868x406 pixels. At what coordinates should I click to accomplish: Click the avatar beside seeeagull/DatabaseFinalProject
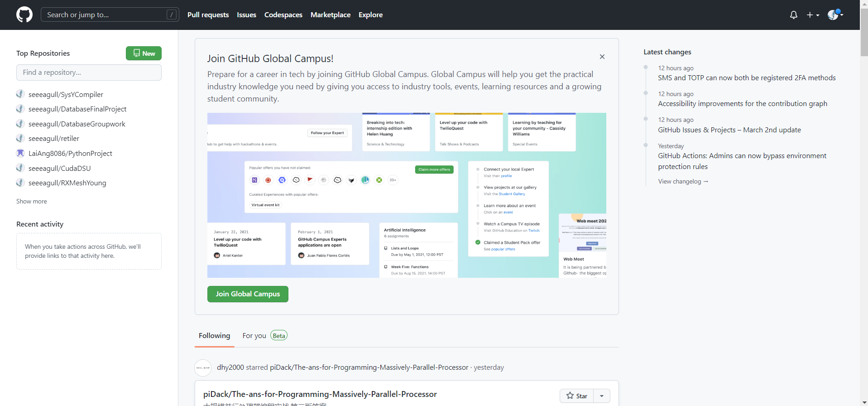click(x=20, y=109)
